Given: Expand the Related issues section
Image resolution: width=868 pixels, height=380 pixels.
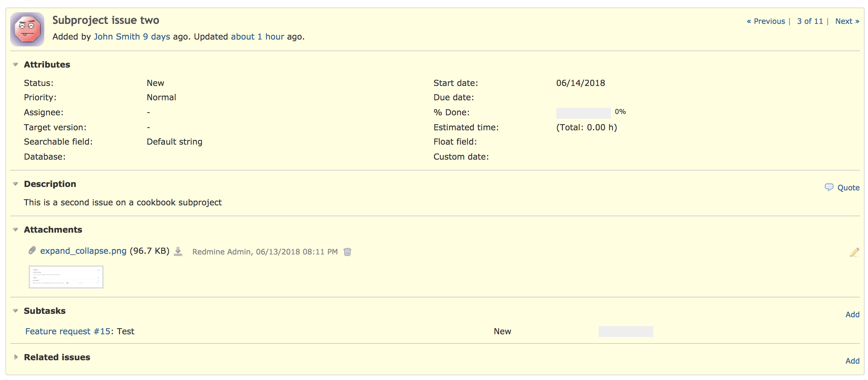Looking at the screenshot, I should tap(15, 357).
